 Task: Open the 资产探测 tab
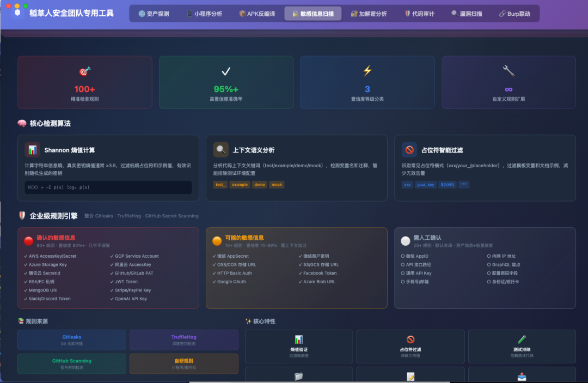click(154, 14)
